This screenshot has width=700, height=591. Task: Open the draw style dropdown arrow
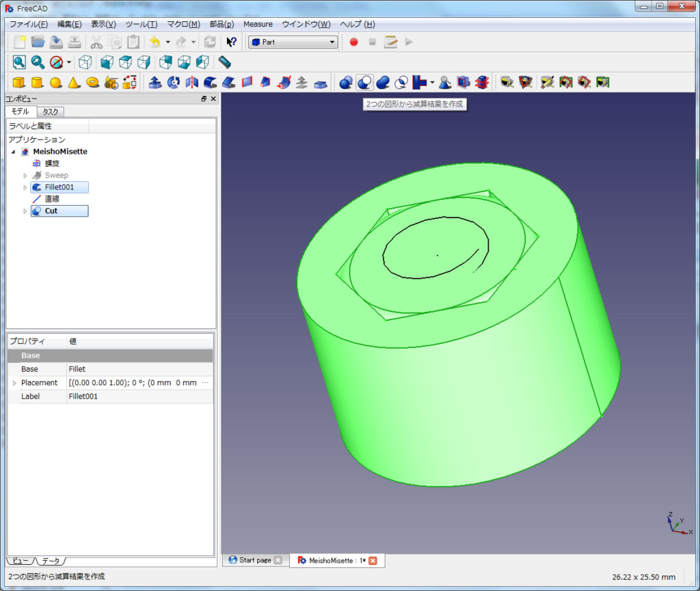[x=69, y=62]
